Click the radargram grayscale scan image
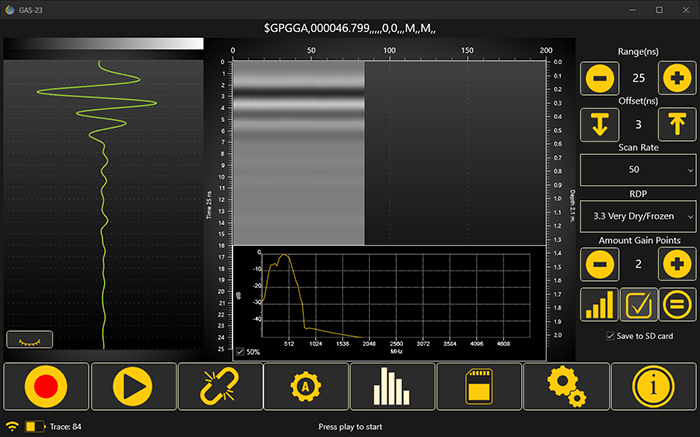 coord(299,153)
